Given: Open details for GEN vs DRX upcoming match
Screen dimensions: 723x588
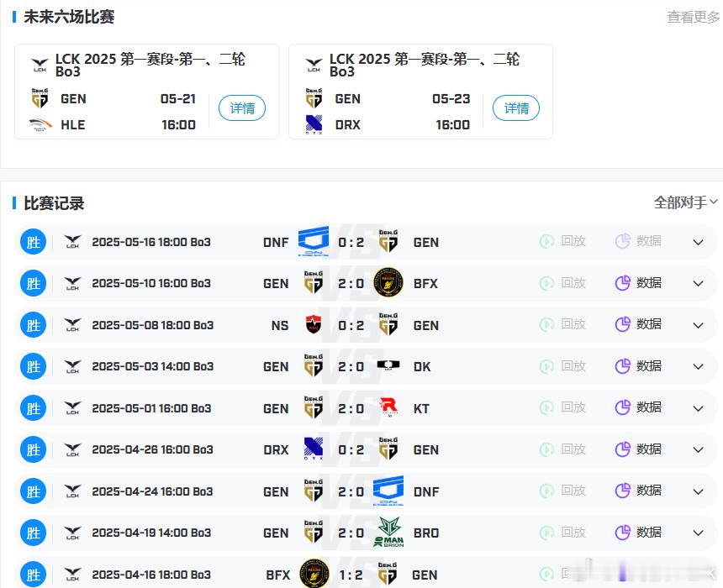Looking at the screenshot, I should tap(516, 108).
